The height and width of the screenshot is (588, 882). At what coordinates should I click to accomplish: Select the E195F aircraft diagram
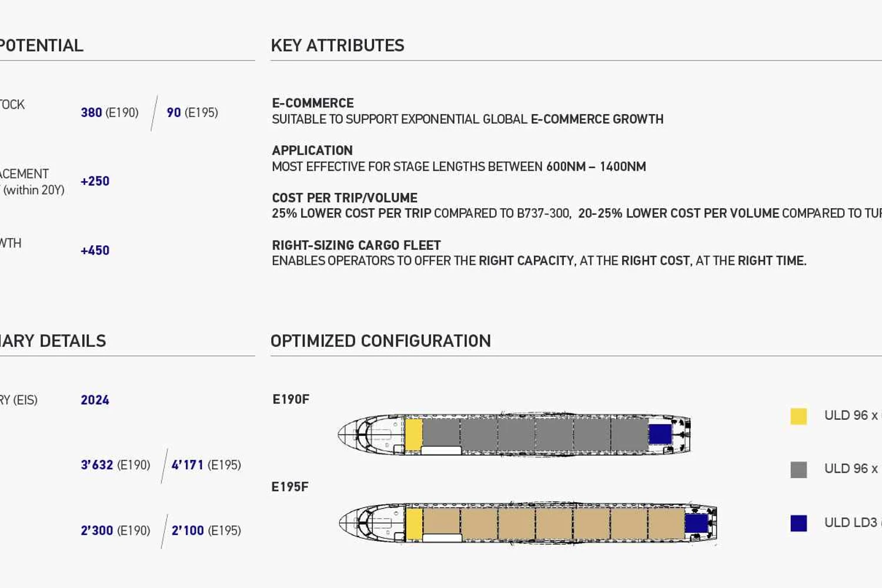(528, 523)
